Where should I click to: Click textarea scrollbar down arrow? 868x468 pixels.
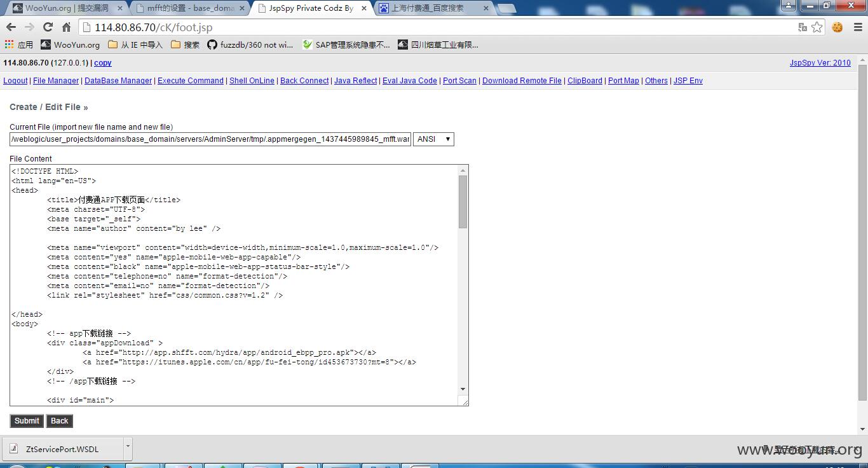pyautogui.click(x=463, y=389)
